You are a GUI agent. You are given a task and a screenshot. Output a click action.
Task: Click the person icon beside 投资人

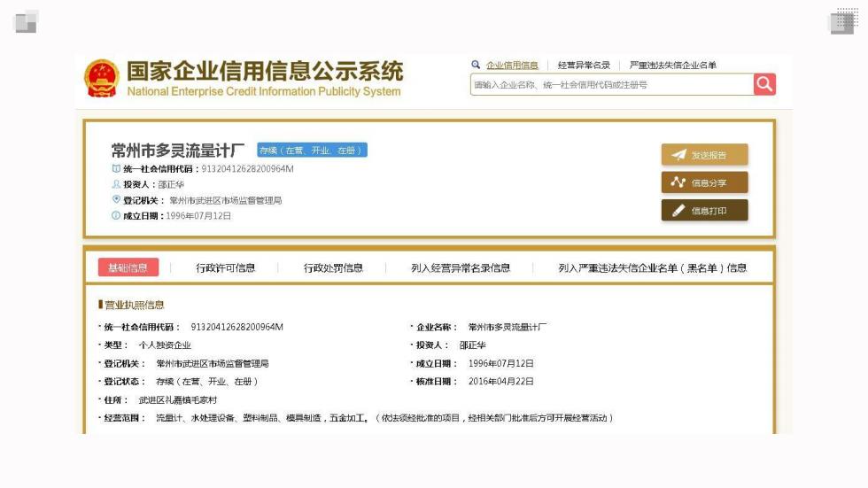pos(116,184)
